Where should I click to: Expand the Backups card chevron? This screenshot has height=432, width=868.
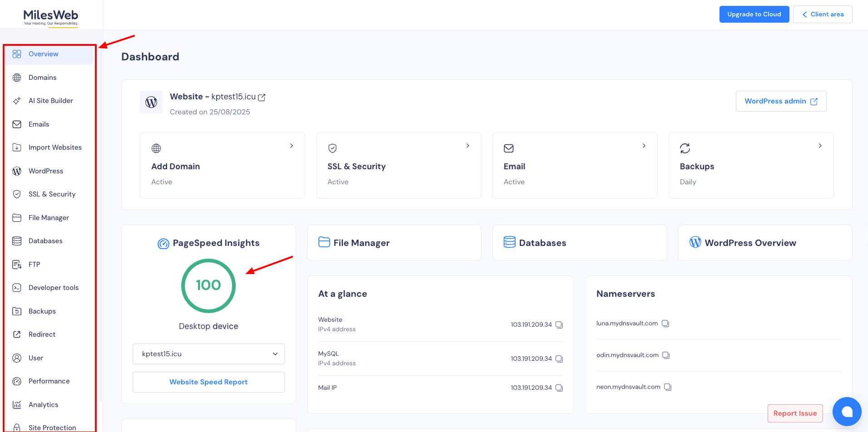coord(820,146)
